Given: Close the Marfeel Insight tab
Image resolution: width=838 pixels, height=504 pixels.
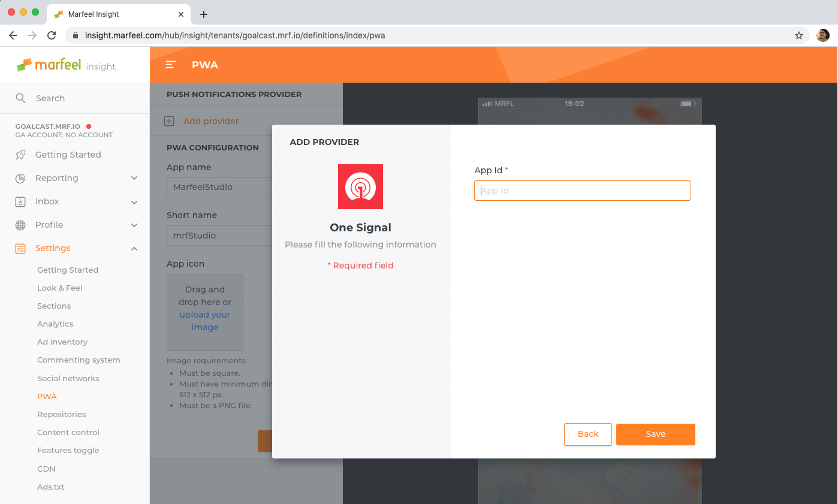Looking at the screenshot, I should [182, 14].
